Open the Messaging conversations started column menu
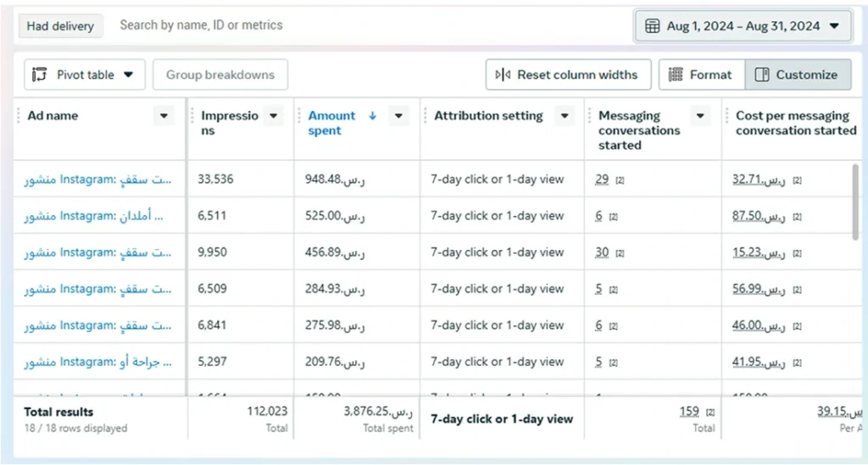The height and width of the screenshot is (465, 868). (700, 116)
